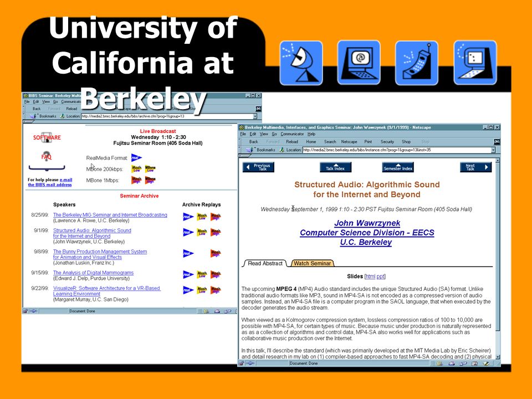Click Search in the right Netscape toolbar
This screenshot has height=399, width=532.
[x=330, y=142]
